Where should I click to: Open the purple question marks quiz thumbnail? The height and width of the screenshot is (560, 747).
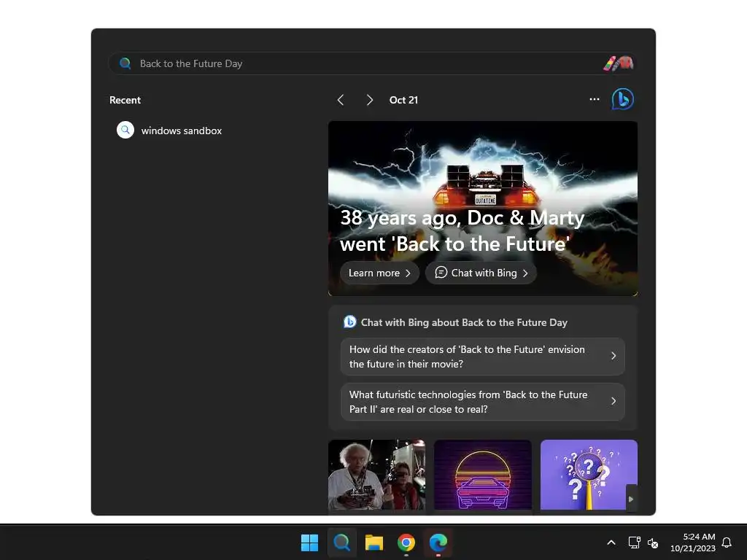coord(589,475)
